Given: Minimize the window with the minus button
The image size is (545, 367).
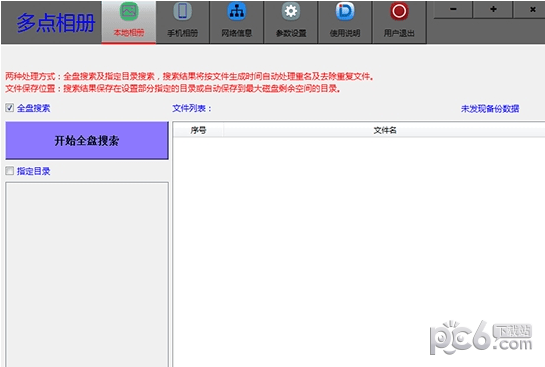Looking at the screenshot, I should coord(453,9).
